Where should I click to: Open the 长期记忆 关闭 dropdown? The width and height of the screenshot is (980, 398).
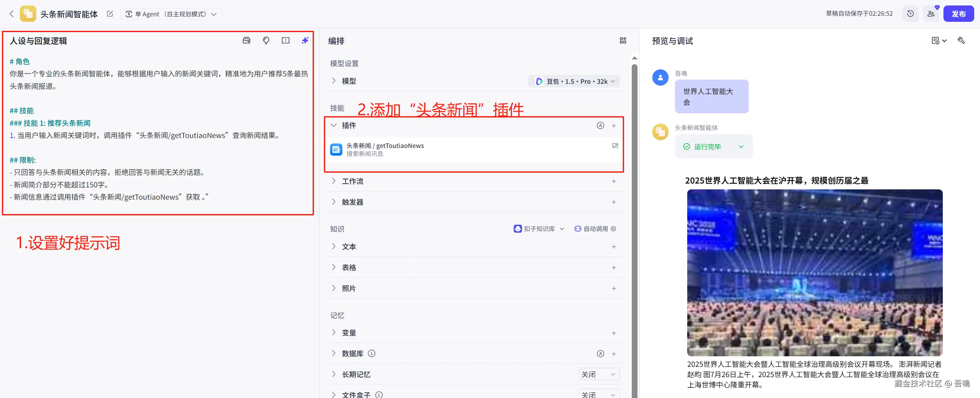pyautogui.click(x=598, y=374)
